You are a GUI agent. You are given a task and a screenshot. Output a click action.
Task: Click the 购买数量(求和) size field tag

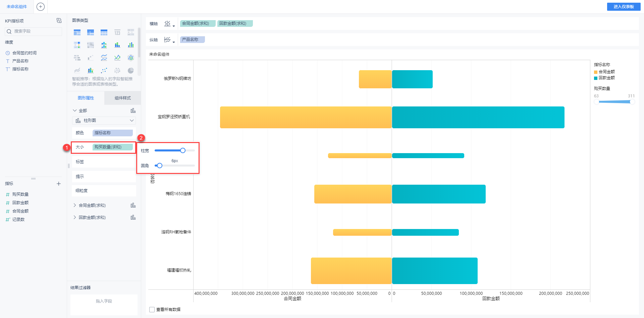click(x=112, y=147)
